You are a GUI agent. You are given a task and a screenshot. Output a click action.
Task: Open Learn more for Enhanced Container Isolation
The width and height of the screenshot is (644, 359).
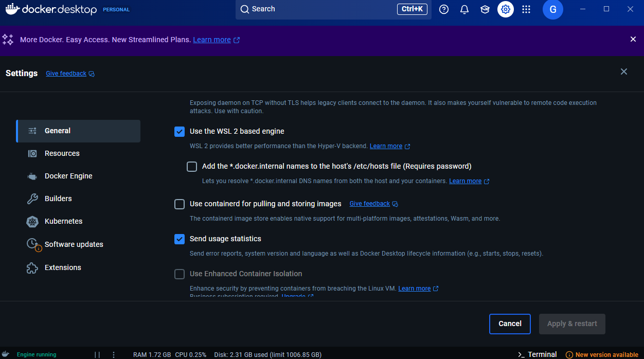(414, 289)
